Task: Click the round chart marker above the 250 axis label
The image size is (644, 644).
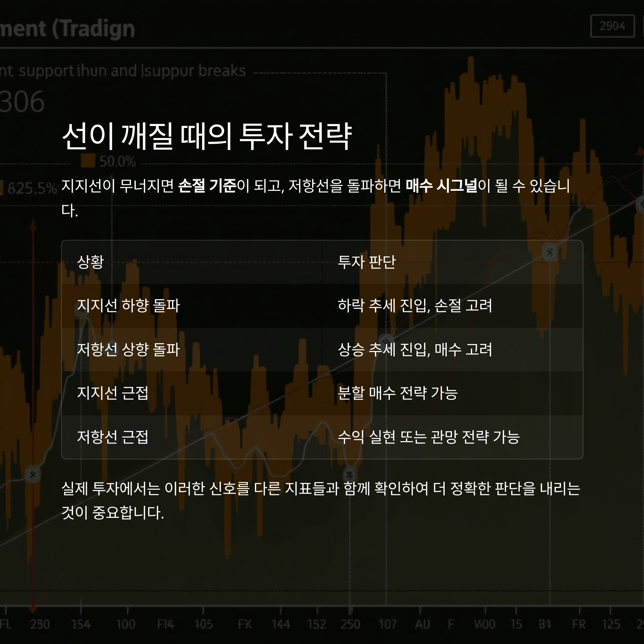Action: click(x=350, y=474)
